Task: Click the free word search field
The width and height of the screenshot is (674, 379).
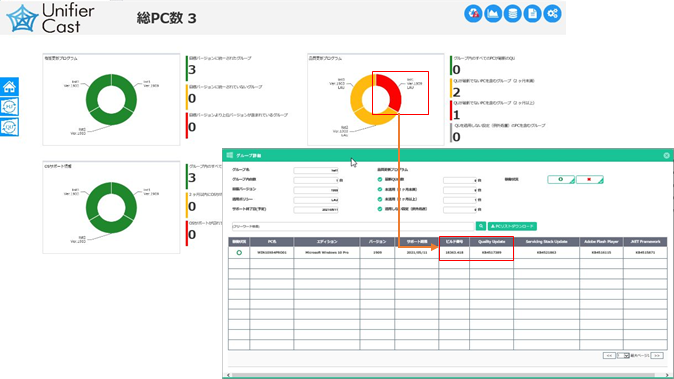Action: click(352, 226)
